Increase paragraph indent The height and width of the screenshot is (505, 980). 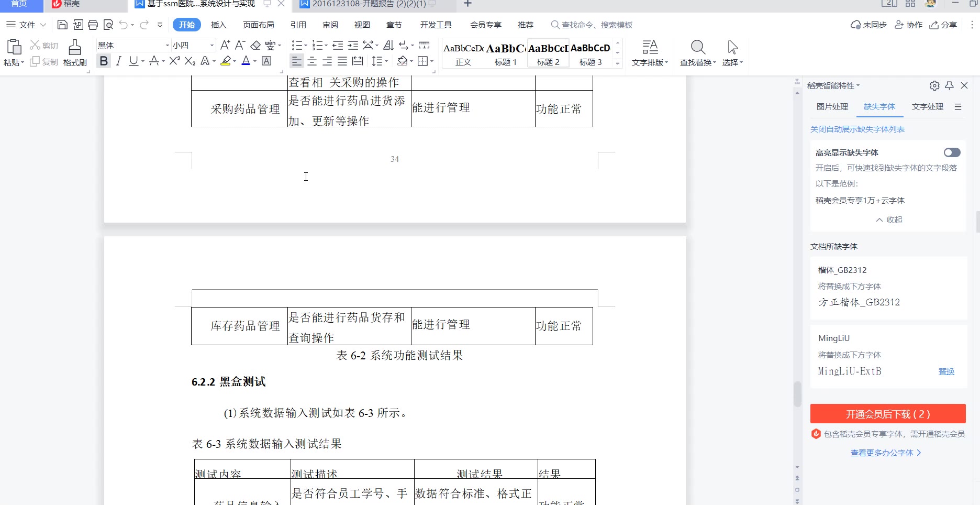point(353,45)
